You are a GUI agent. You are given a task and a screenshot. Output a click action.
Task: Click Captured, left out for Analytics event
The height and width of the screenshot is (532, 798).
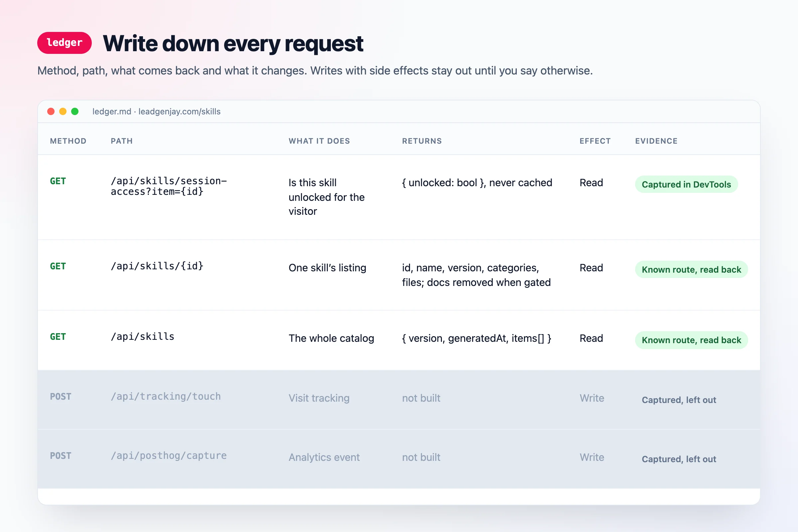click(679, 459)
